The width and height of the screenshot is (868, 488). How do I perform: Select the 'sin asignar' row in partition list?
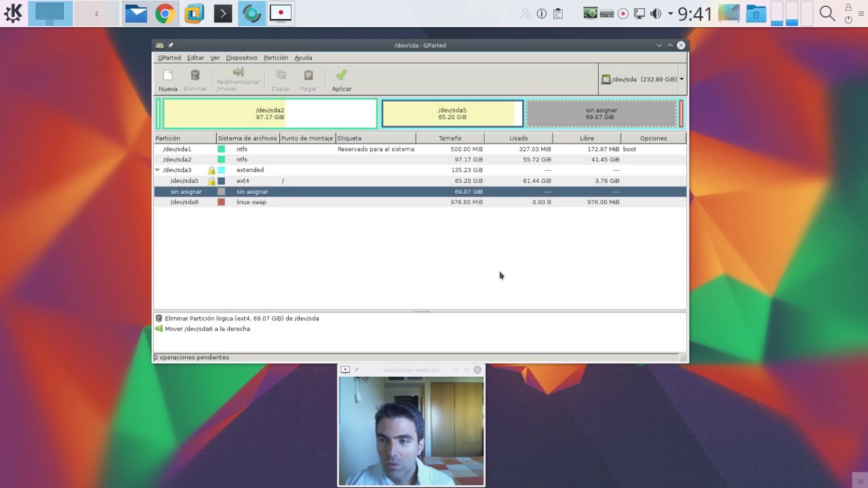(420, 192)
